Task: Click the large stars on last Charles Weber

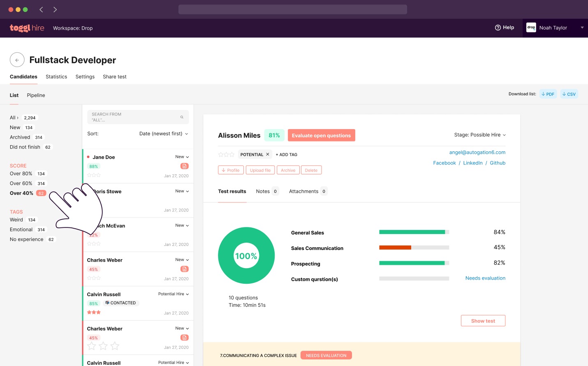Action: [103, 346]
